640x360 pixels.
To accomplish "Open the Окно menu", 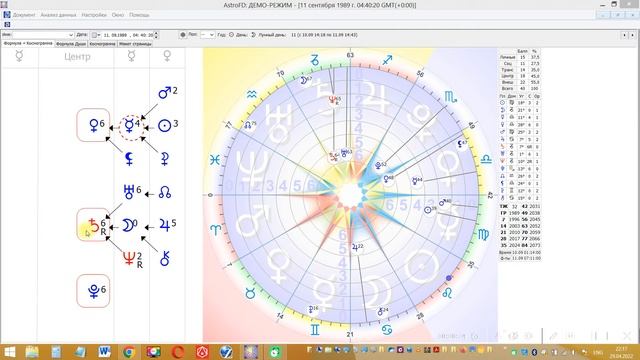I will [118, 15].
